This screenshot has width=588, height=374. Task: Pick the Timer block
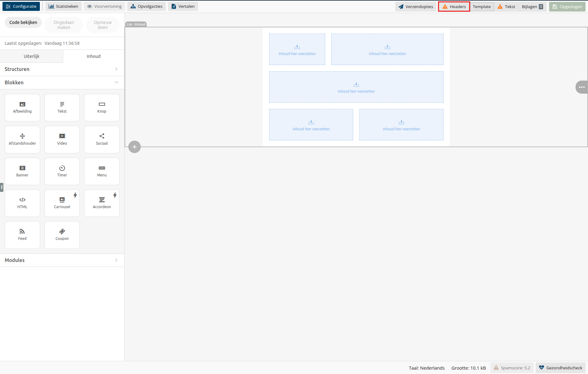(62, 171)
